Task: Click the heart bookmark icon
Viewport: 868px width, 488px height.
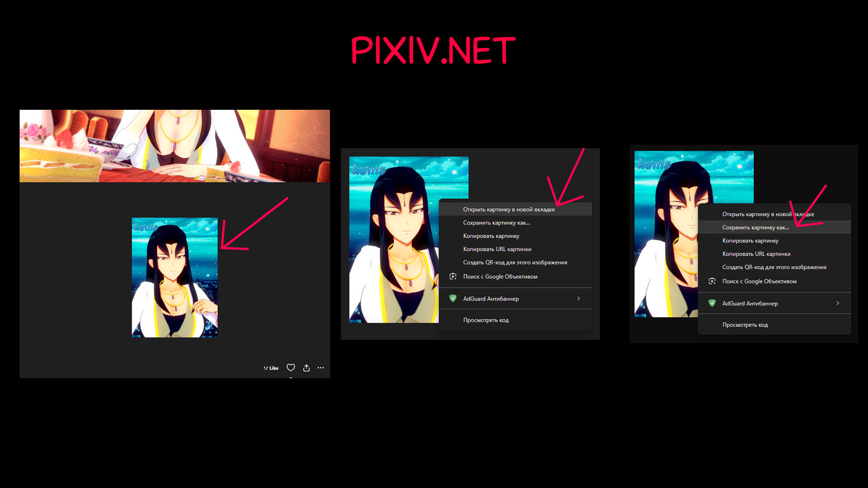Action: [291, 367]
